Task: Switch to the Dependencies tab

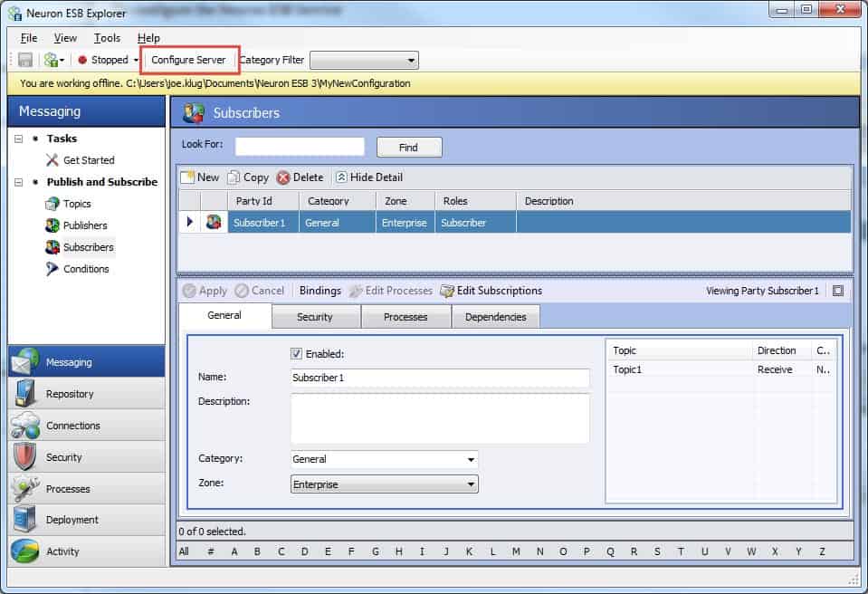Action: (x=496, y=317)
